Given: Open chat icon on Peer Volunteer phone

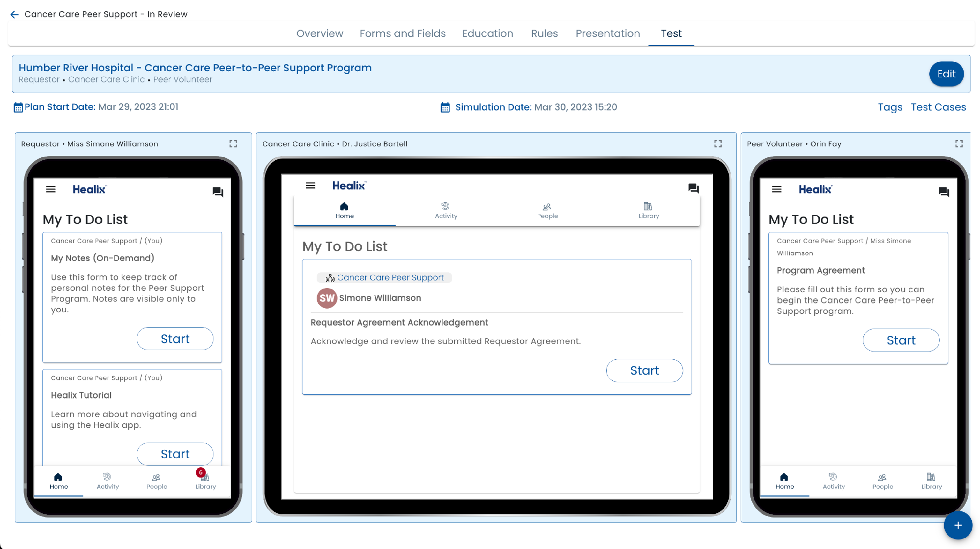Looking at the screenshot, I should (944, 192).
